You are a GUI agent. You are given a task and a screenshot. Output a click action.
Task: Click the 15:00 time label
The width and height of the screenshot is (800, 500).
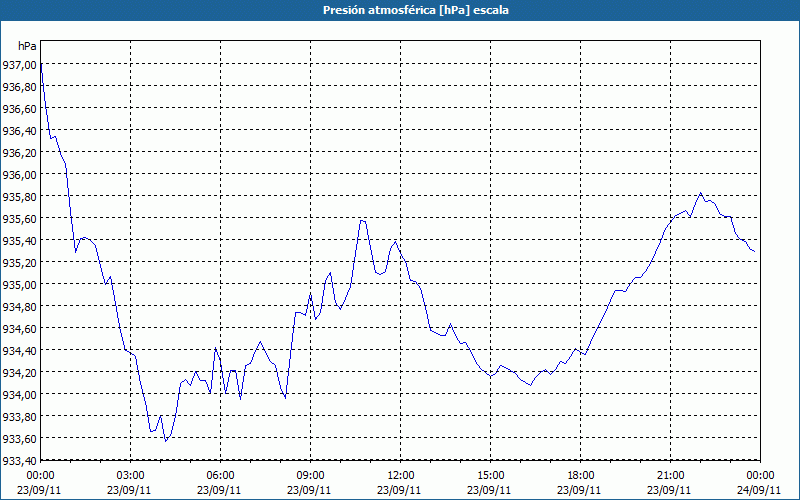(x=491, y=476)
